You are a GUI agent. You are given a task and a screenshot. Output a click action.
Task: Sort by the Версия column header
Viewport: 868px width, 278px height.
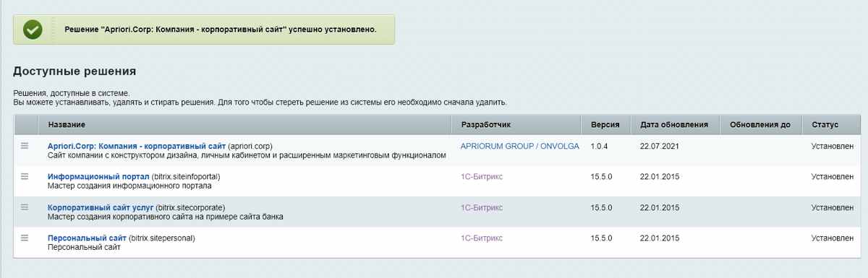tap(605, 125)
